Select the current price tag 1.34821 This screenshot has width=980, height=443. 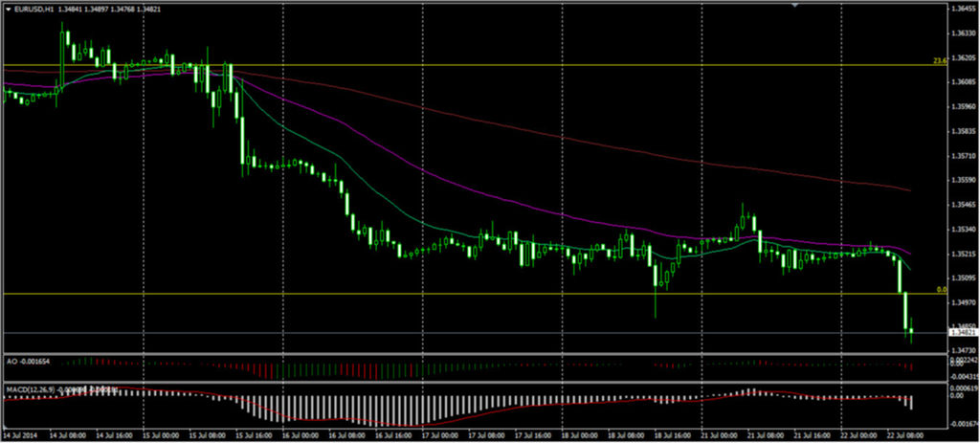(x=962, y=332)
